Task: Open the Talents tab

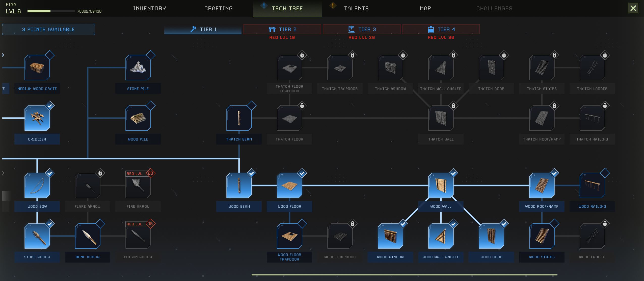Action: [356, 9]
